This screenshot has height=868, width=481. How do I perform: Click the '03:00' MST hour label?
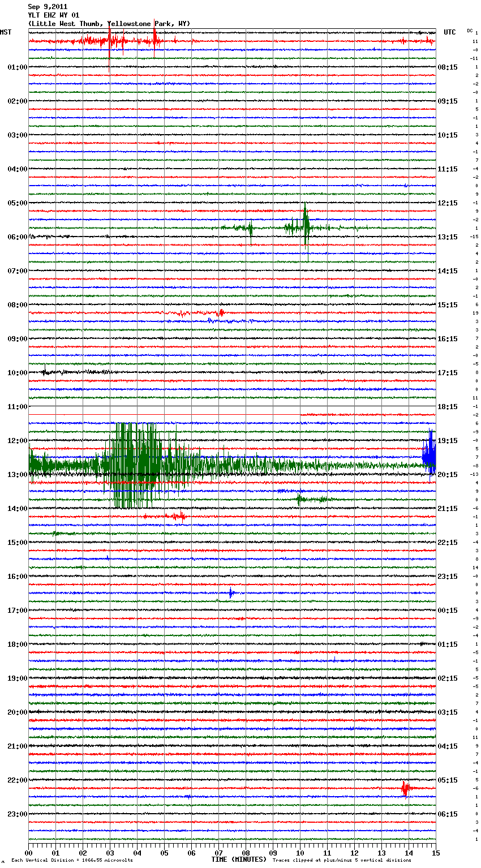click(18, 135)
